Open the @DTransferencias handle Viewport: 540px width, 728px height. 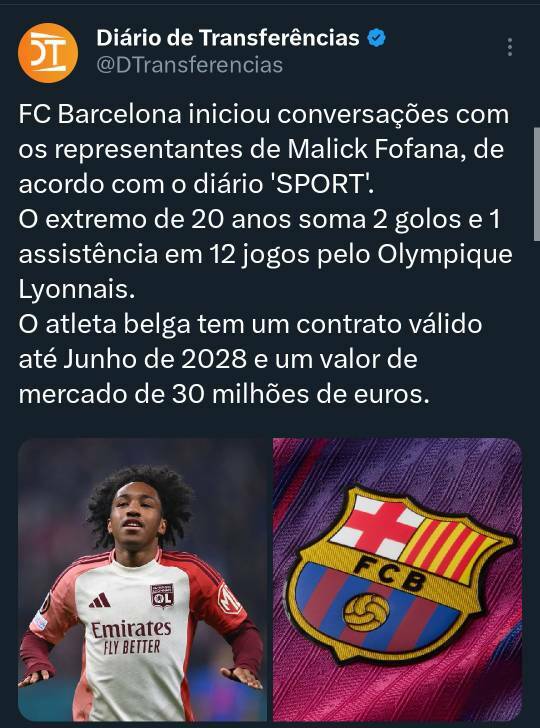point(189,65)
